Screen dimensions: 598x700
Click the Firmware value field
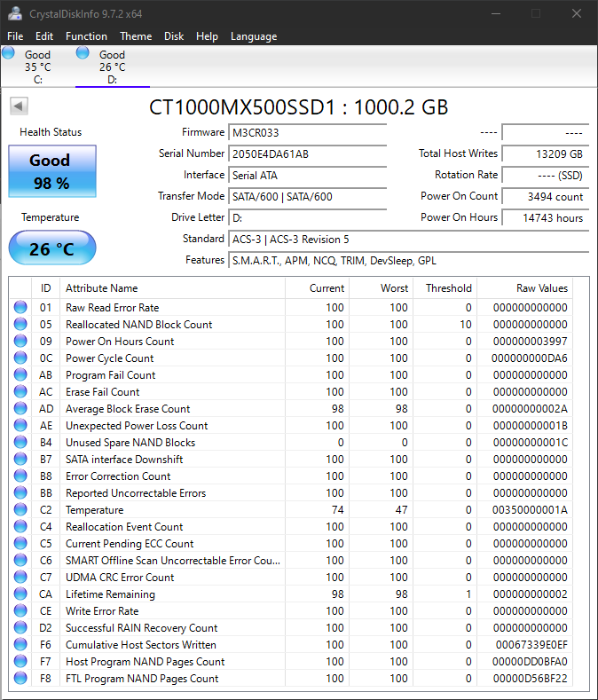(307, 132)
